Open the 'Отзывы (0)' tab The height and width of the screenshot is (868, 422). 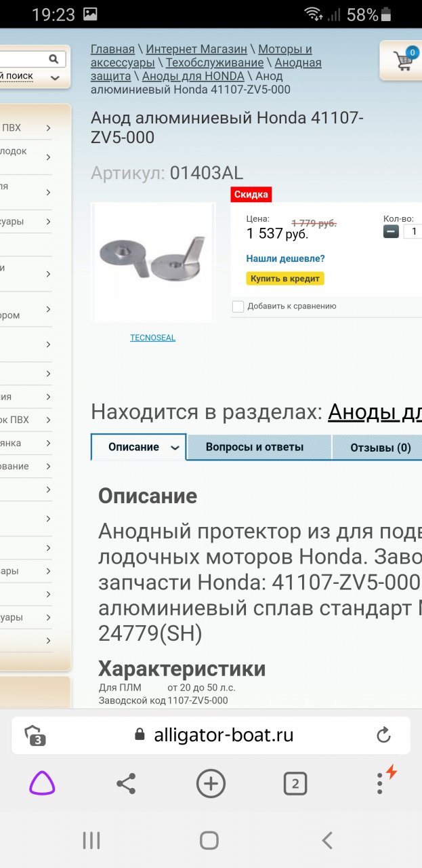pos(380,448)
